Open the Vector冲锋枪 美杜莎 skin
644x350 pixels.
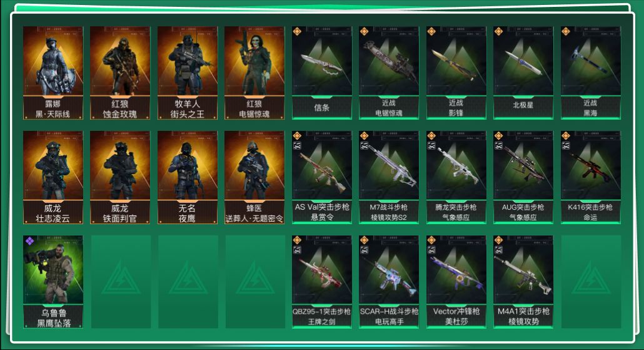pos(456,282)
